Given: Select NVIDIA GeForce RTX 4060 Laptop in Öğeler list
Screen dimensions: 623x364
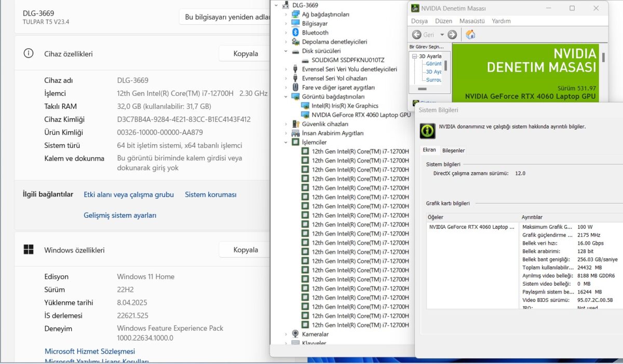Looking at the screenshot, I should point(471,227).
